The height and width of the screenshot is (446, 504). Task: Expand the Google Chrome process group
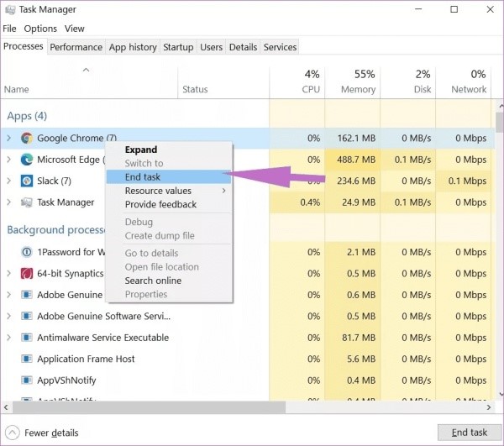9,138
